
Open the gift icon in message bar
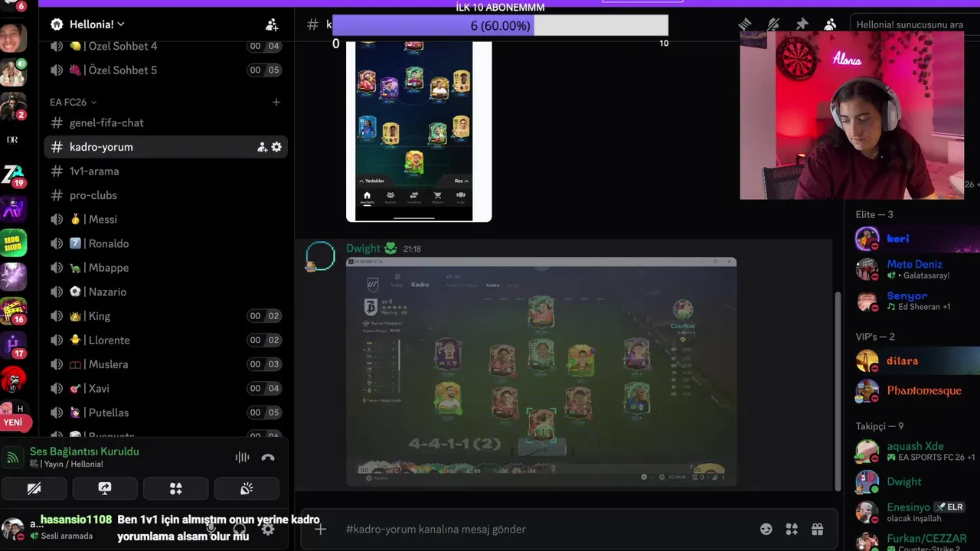click(x=818, y=529)
